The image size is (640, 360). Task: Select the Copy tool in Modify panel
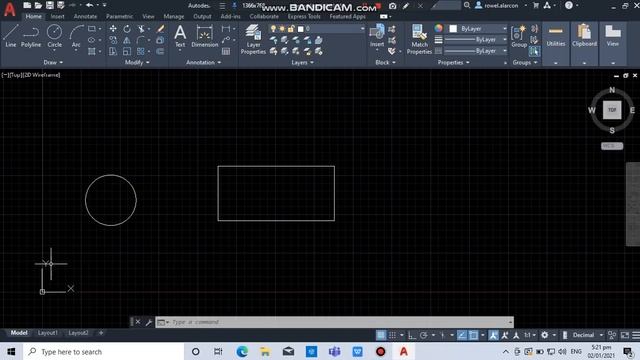pyautogui.click(x=113, y=40)
